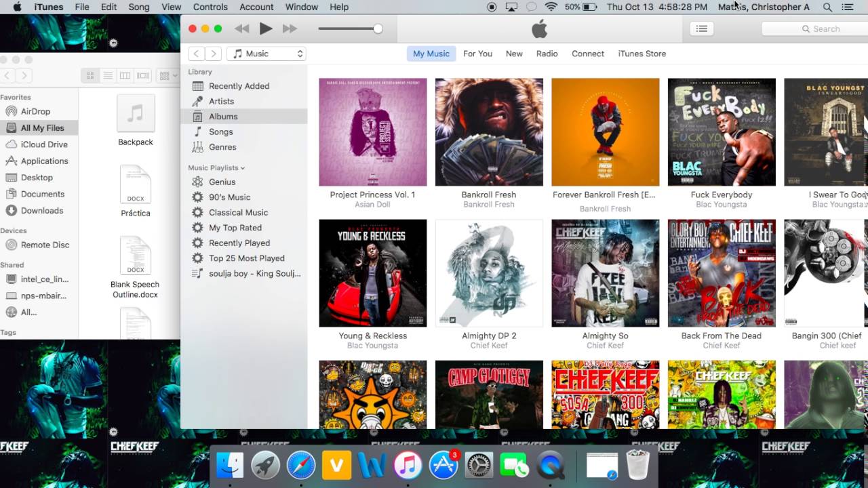Open the Apple menu

click(18, 7)
